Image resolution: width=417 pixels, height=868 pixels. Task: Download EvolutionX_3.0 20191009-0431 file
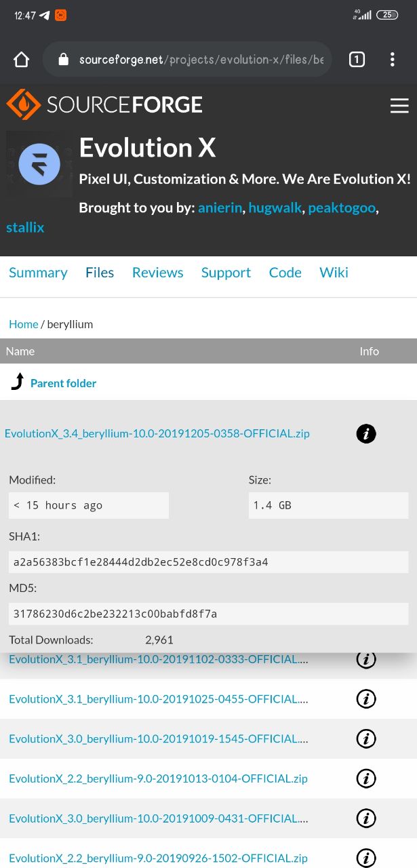tap(158, 818)
